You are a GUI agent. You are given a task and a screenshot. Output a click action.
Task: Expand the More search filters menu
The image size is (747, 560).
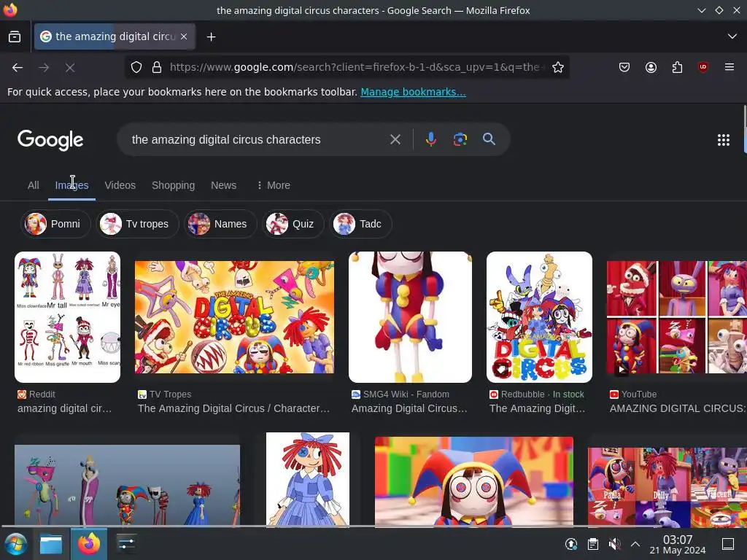tap(274, 185)
